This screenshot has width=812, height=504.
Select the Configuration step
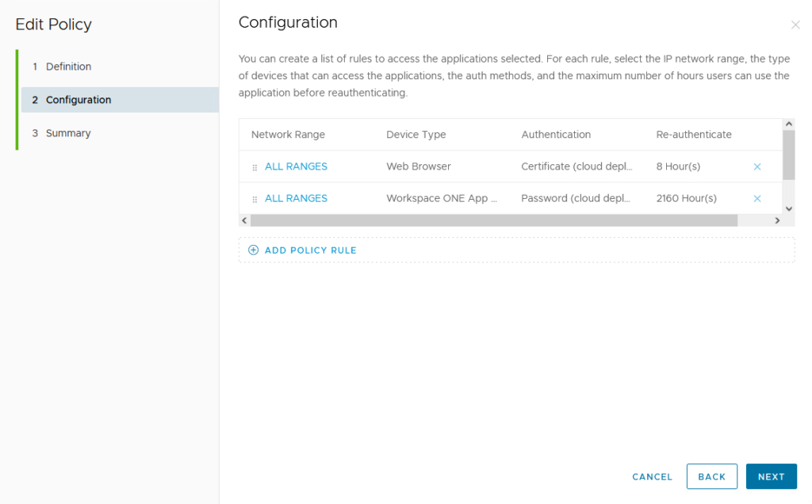79,100
